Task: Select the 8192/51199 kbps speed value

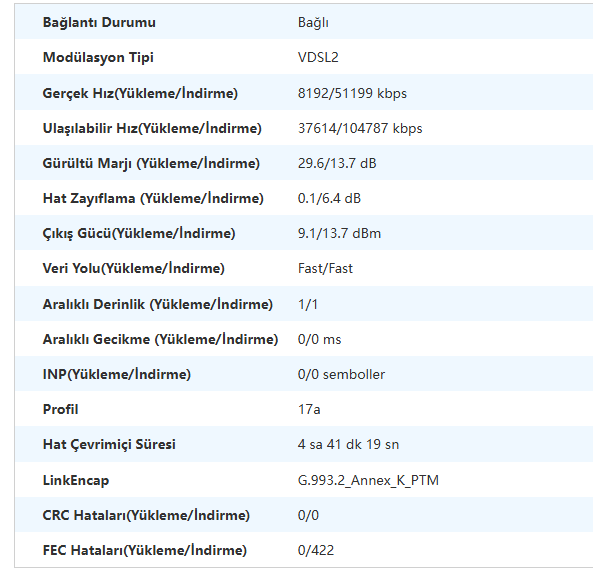Action: pos(352,93)
